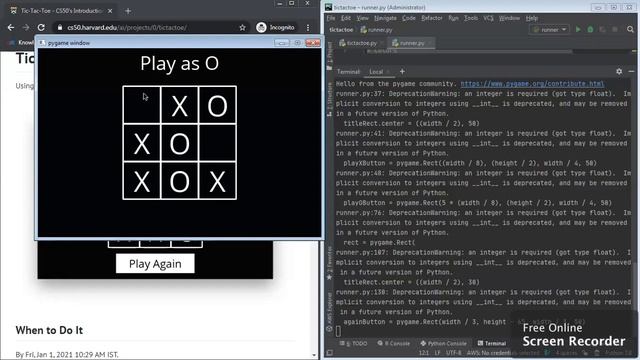
Task: Add a new terminal session with plus
Action: click(402, 71)
